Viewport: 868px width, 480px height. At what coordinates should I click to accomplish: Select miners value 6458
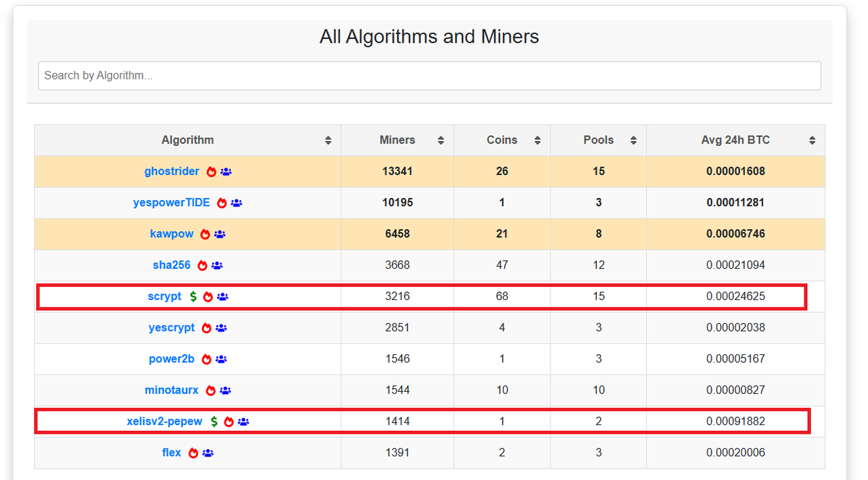(x=397, y=233)
